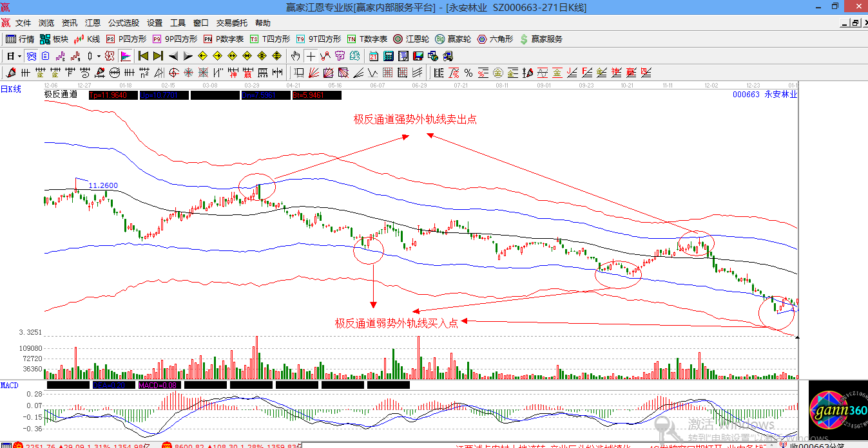Select the percent (%) drawing tool
This screenshot has height=448, width=868.
click(468, 72)
